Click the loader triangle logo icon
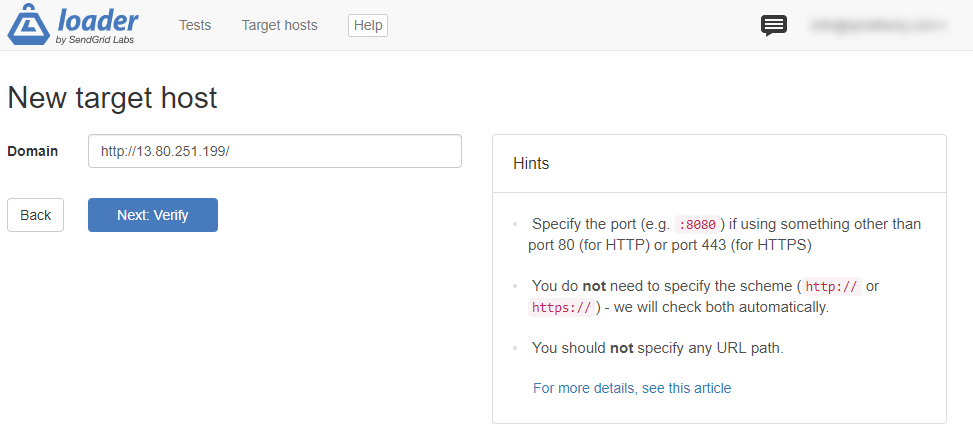The image size is (973, 427). (28, 26)
